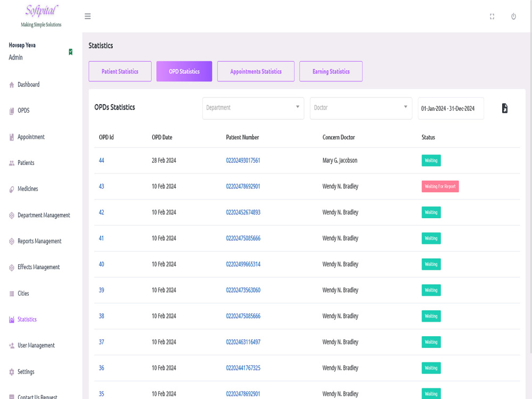The width and height of the screenshot is (532, 399).
Task: Open Medicines menu item
Action: [28, 189]
